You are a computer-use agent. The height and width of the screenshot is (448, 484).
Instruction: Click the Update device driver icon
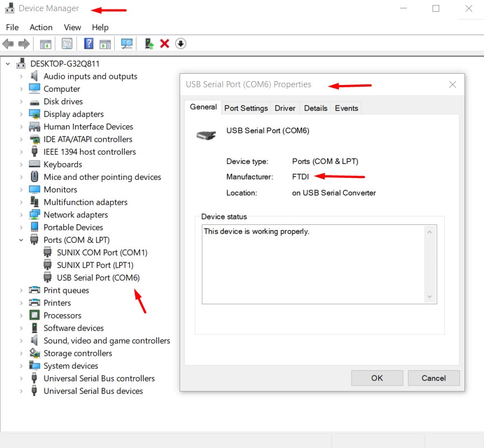(x=149, y=44)
